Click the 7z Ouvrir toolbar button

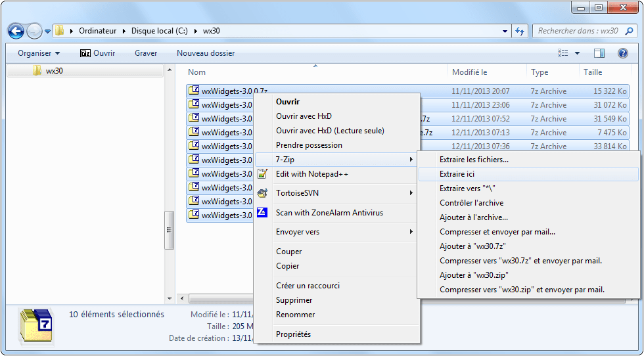(97, 53)
